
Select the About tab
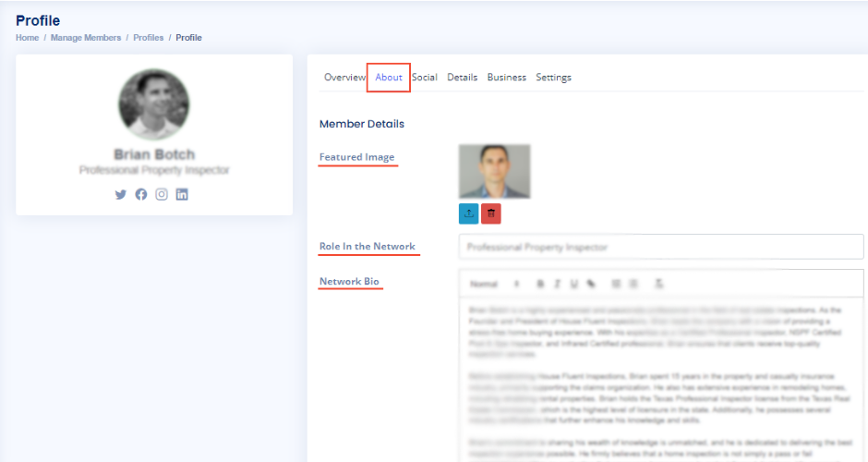[389, 78]
